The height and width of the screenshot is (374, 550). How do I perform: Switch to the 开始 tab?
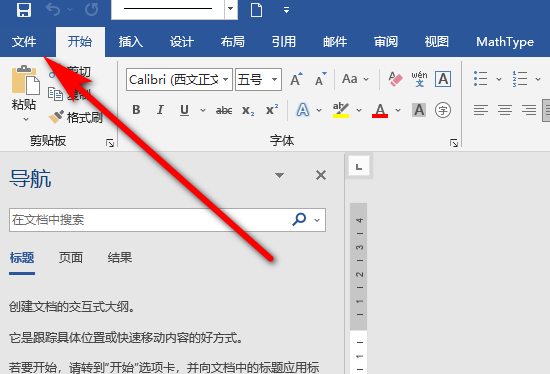pyautogui.click(x=80, y=42)
